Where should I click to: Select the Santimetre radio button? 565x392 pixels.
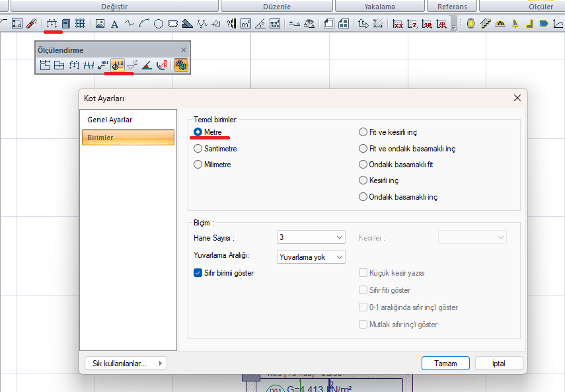[x=198, y=149]
